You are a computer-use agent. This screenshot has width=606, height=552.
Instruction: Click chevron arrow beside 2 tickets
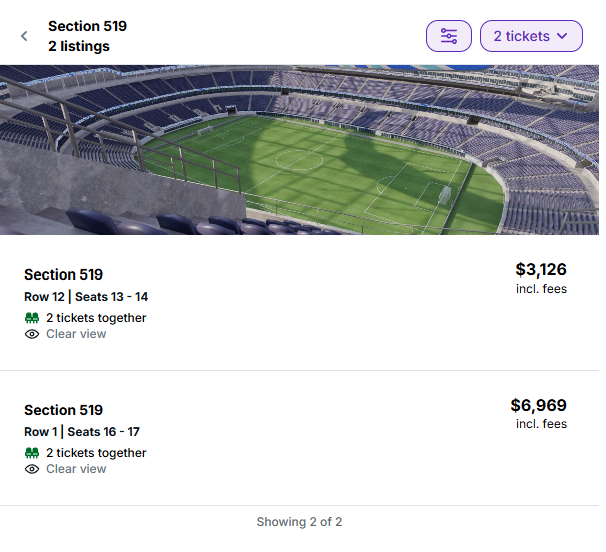coord(563,36)
